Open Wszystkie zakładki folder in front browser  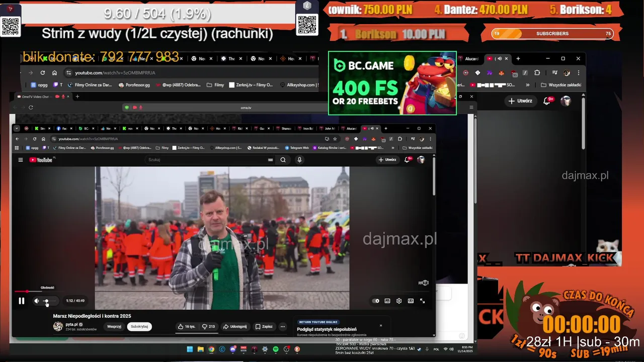[418, 148]
